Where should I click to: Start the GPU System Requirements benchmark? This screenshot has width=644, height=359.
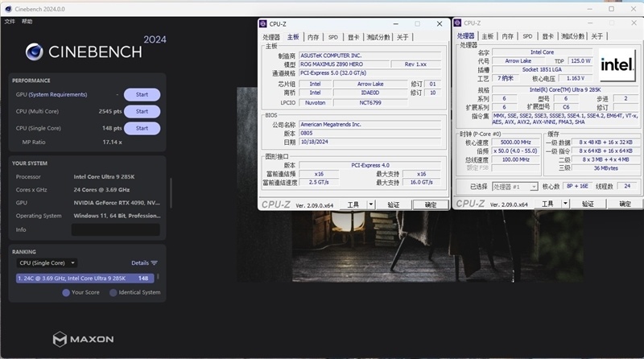(142, 94)
